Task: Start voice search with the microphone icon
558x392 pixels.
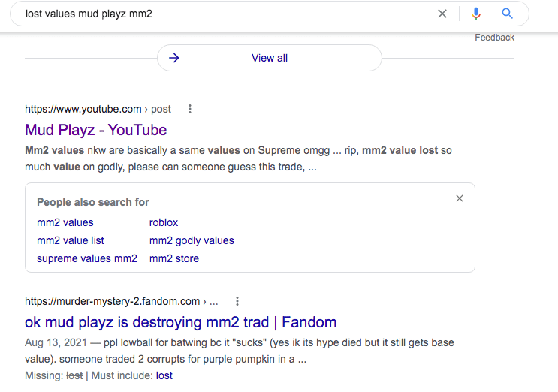Action: pos(476,14)
